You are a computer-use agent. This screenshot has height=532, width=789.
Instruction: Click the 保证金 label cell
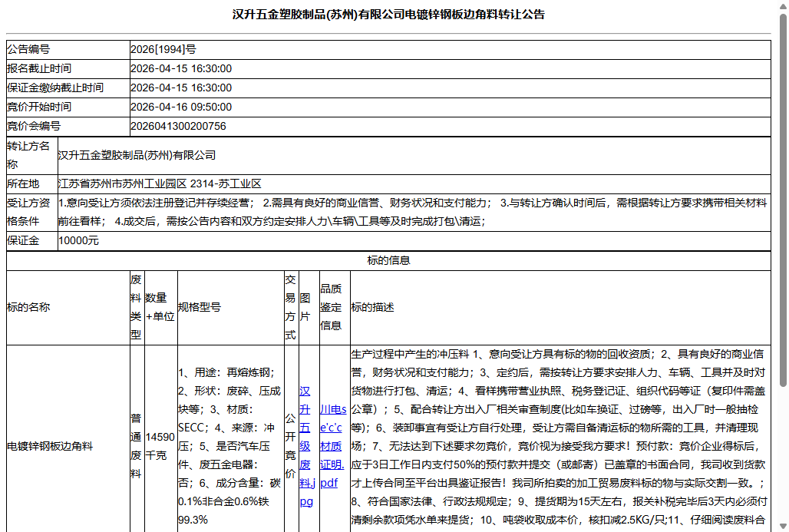click(31, 240)
